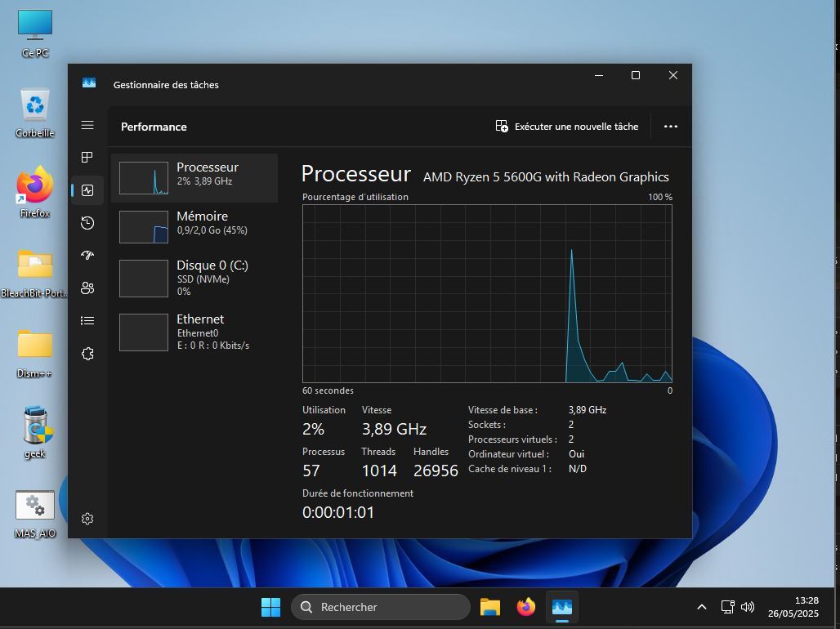Click Task Manager taskbar icon

[x=562, y=607]
